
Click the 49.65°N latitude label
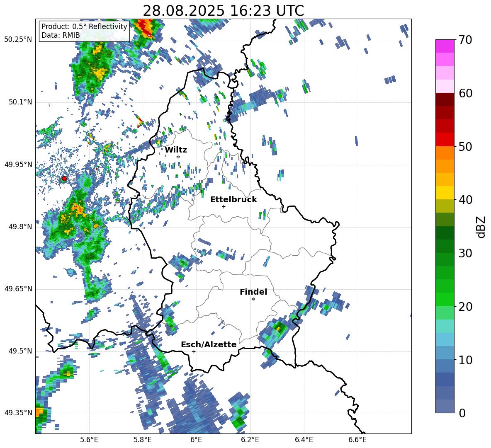pyautogui.click(x=18, y=289)
